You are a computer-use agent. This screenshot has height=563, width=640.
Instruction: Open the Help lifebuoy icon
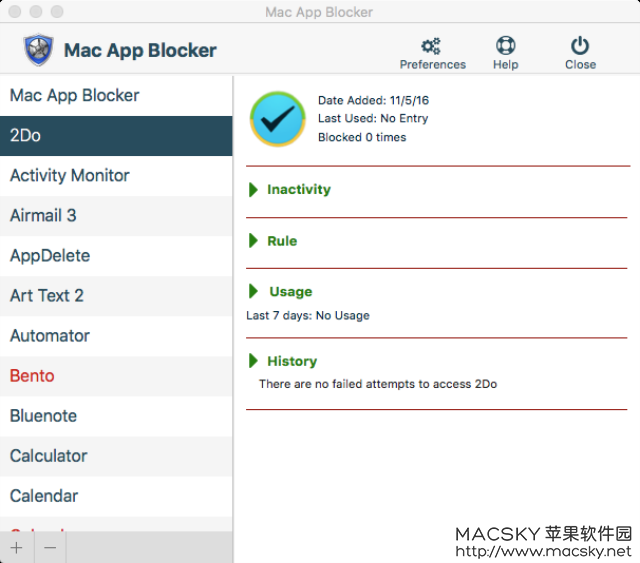point(505,45)
